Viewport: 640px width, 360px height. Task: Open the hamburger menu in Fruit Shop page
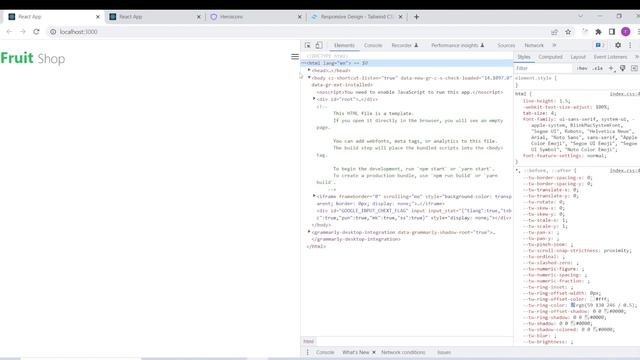click(x=295, y=57)
